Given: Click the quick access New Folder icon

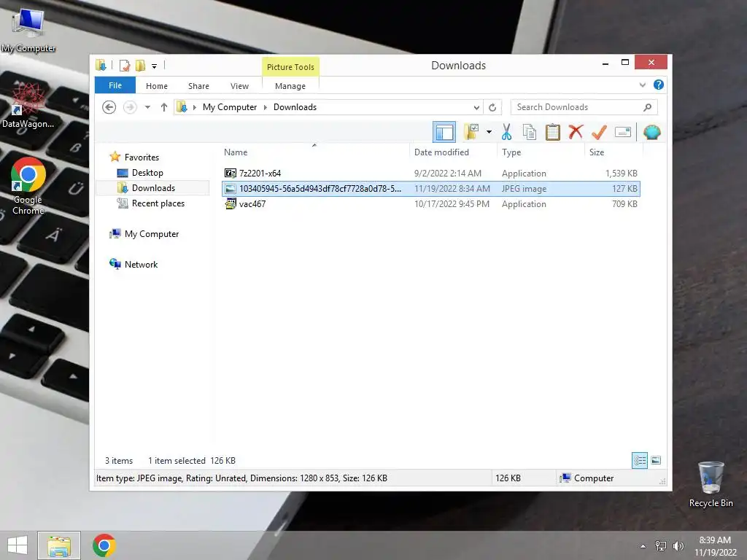Looking at the screenshot, I should (141, 65).
